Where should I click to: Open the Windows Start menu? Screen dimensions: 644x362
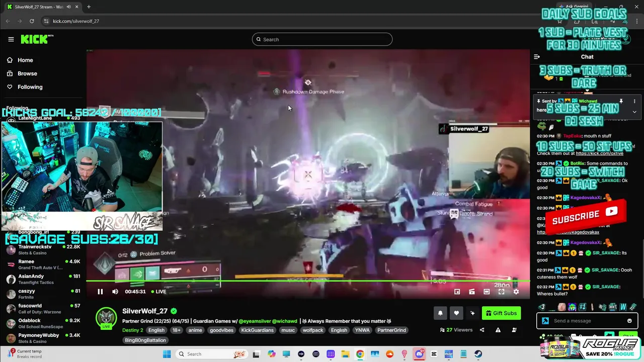point(167,354)
